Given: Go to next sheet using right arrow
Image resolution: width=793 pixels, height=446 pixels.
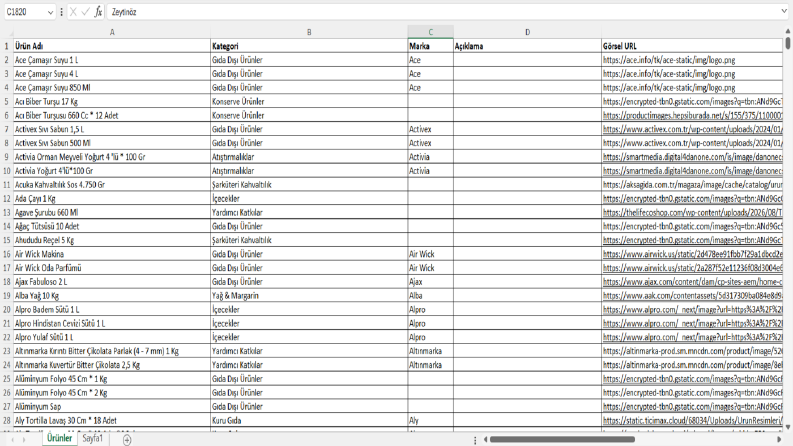Looking at the screenshot, I should (x=24, y=440).
